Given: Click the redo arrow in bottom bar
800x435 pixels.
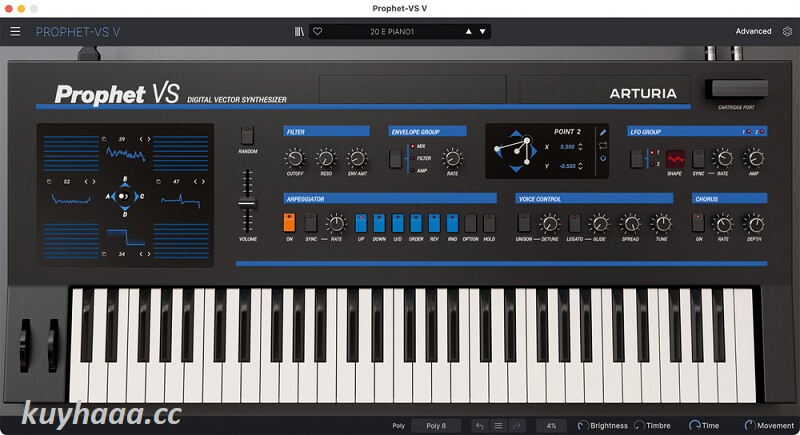Looking at the screenshot, I should (516, 425).
